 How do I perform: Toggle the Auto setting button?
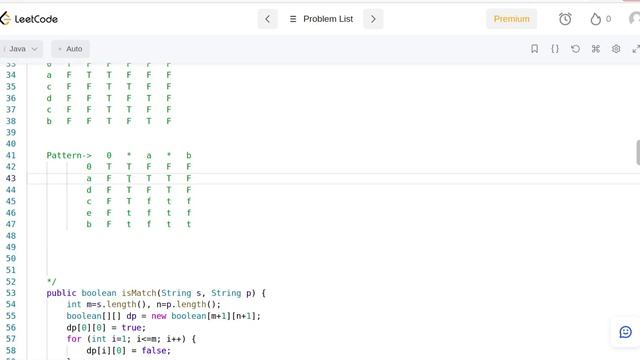70,49
